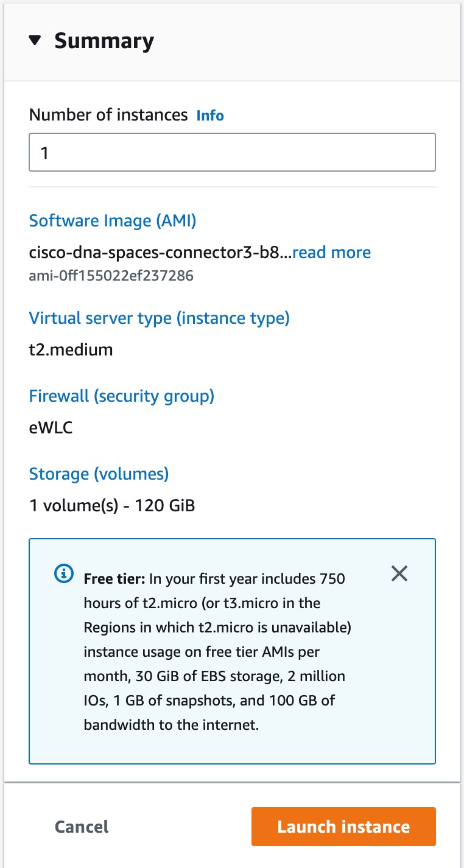
Task: Jump to Virtual server type section link
Action: [x=159, y=318]
